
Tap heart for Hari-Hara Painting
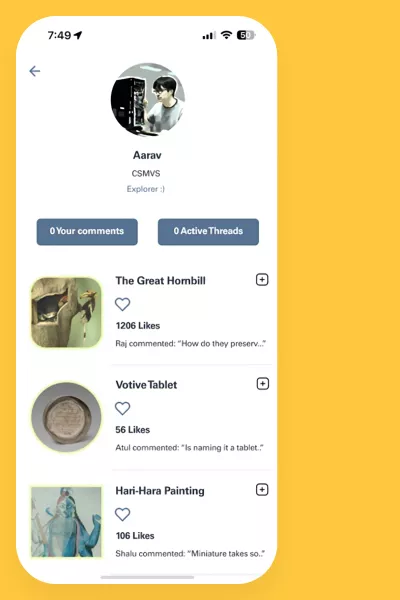point(122,514)
